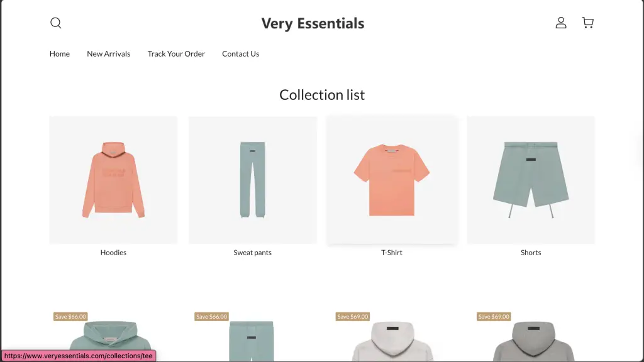Click the account user icon
The height and width of the screenshot is (362, 644).
pyautogui.click(x=561, y=23)
